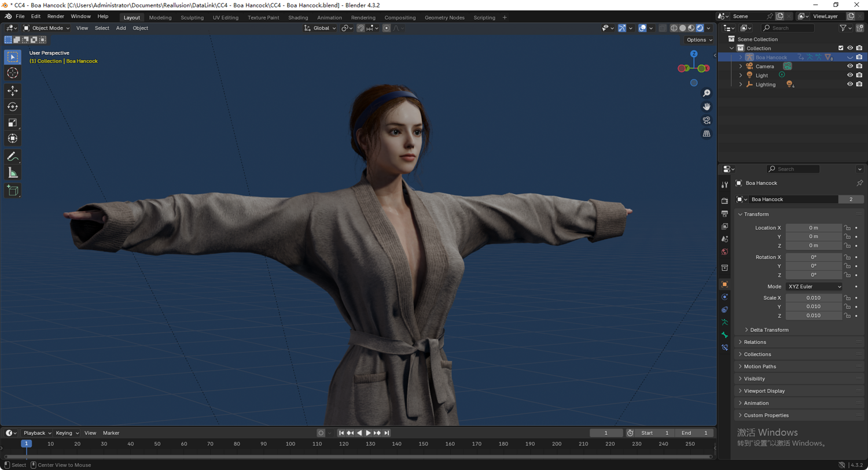
Task: Pin the Boa Hancock properties context
Action: click(x=859, y=183)
